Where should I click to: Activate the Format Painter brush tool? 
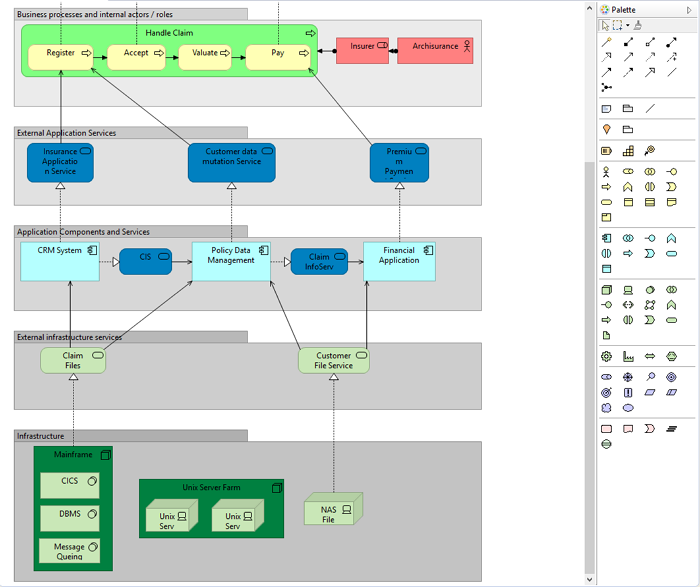point(638,25)
